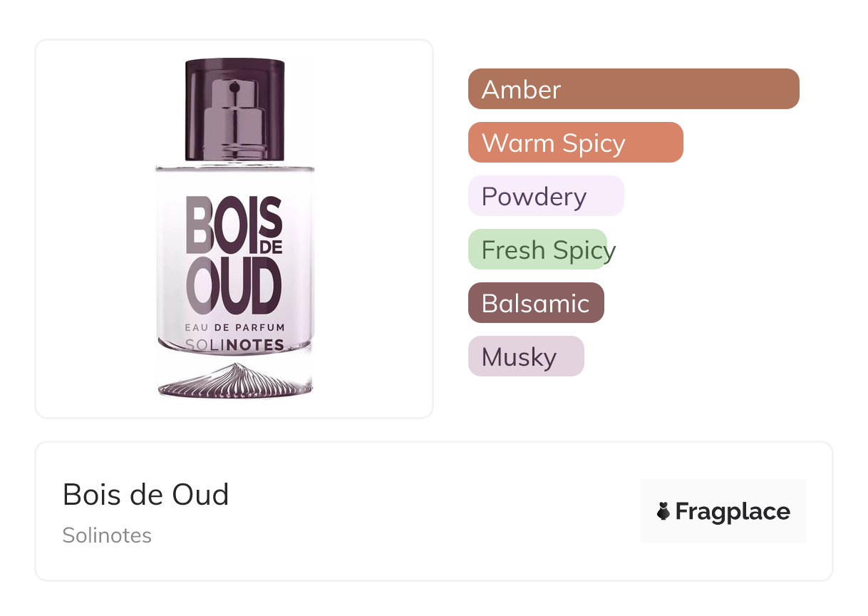Click the Solinotes brand name under the title
The image size is (868, 616).
pyautogui.click(x=107, y=535)
